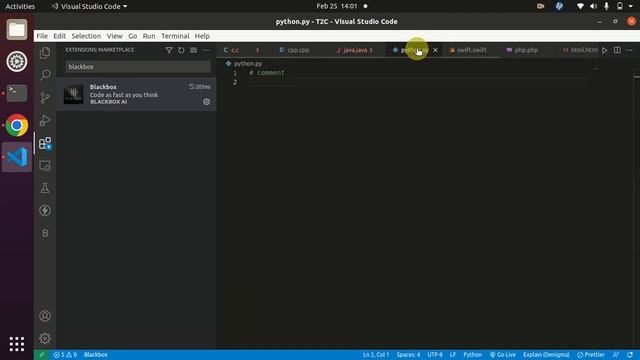Open the Terminal menu
The width and height of the screenshot is (640, 360).
coord(175,36)
